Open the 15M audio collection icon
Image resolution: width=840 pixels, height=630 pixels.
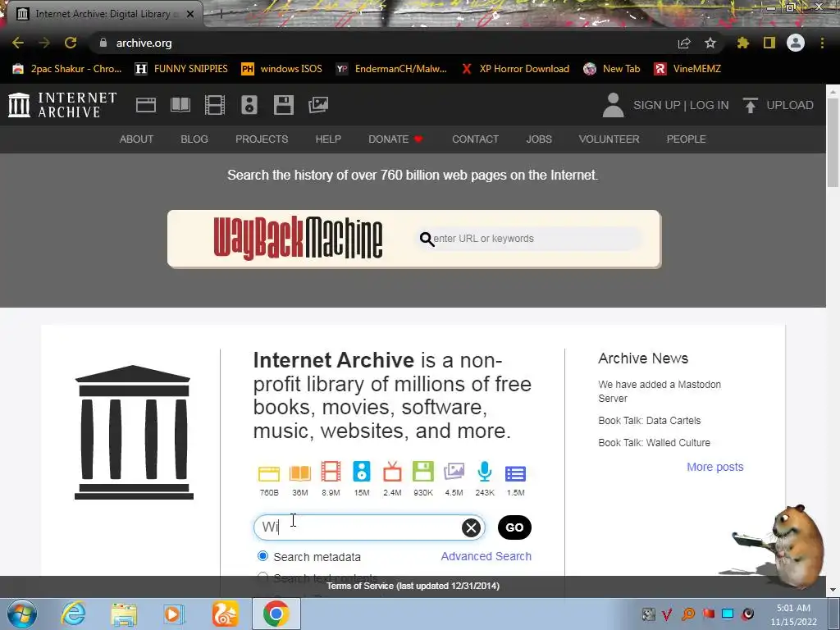362,472
